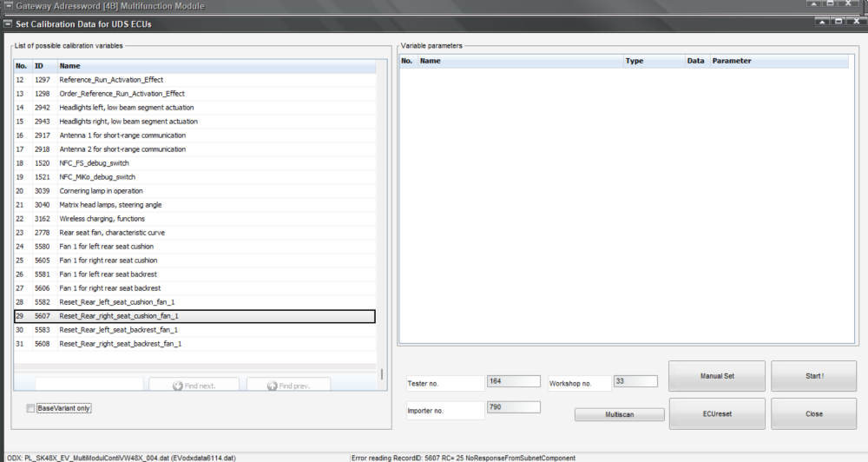Image resolution: width=868 pixels, height=462 pixels.
Task: Select Cornering lamp in operation row
Action: coord(194,190)
